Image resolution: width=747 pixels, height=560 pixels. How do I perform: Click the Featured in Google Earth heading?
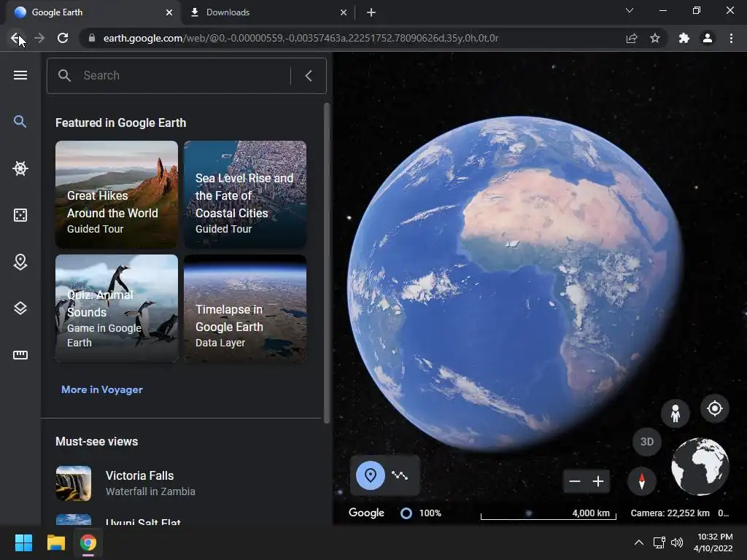point(120,122)
